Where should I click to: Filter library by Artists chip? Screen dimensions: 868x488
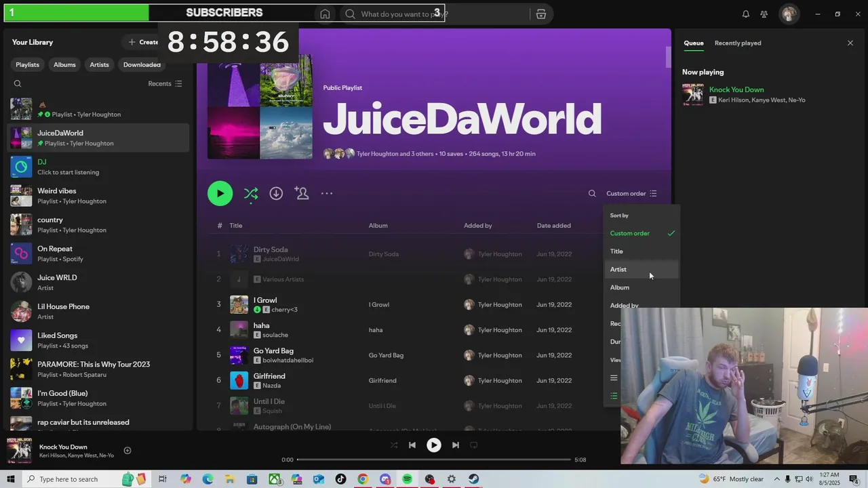tap(99, 64)
